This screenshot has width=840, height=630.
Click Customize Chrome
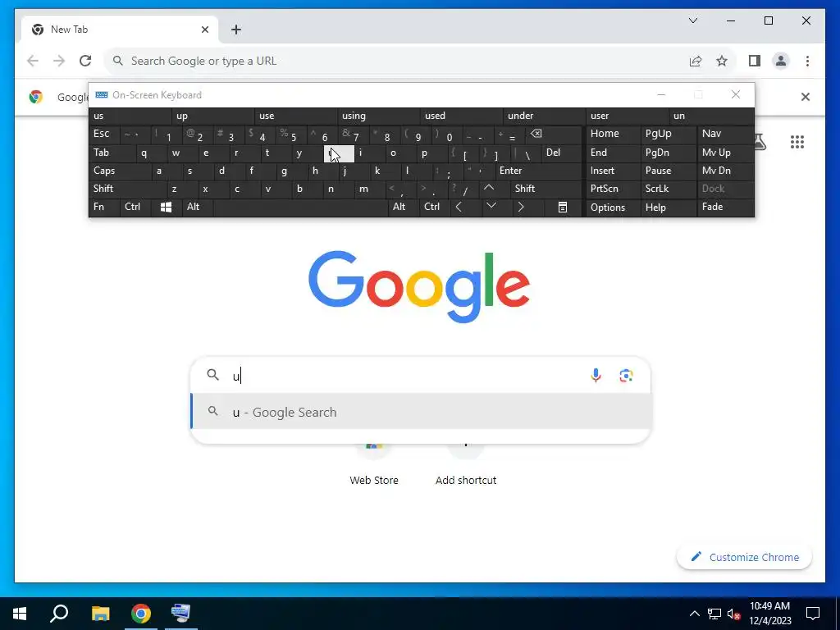[744, 557]
